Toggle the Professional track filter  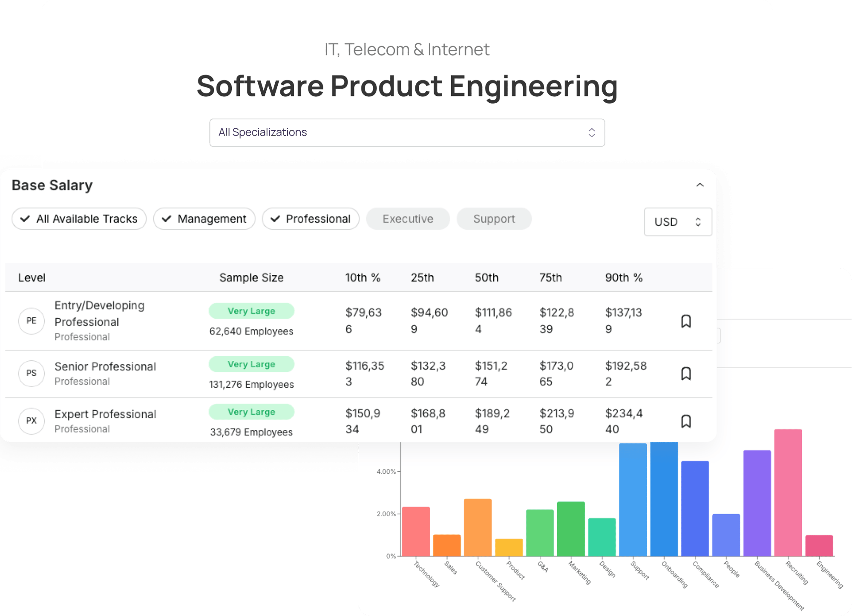(x=311, y=219)
